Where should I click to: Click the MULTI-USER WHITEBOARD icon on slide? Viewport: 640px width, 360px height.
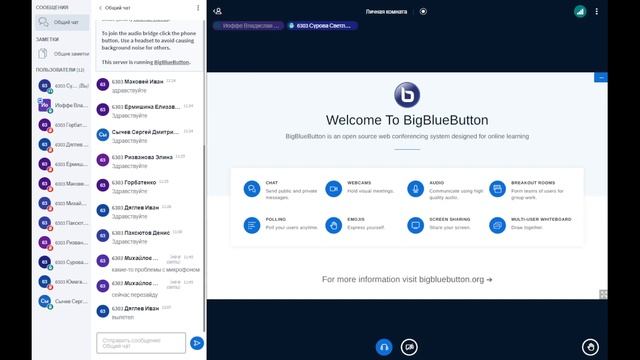pyautogui.click(x=497, y=225)
